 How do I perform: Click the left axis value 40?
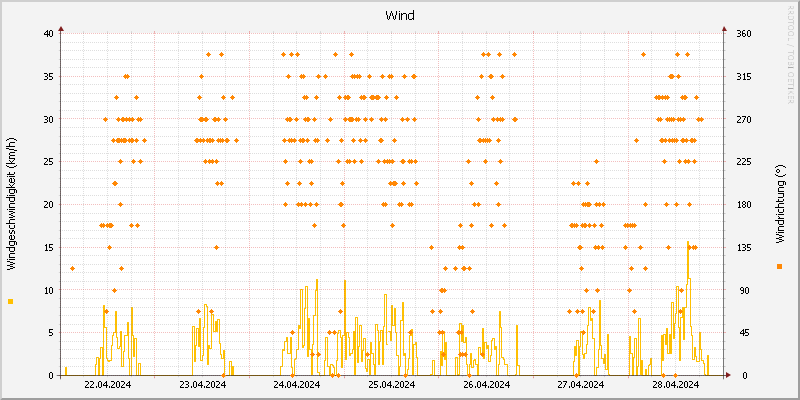pos(48,34)
